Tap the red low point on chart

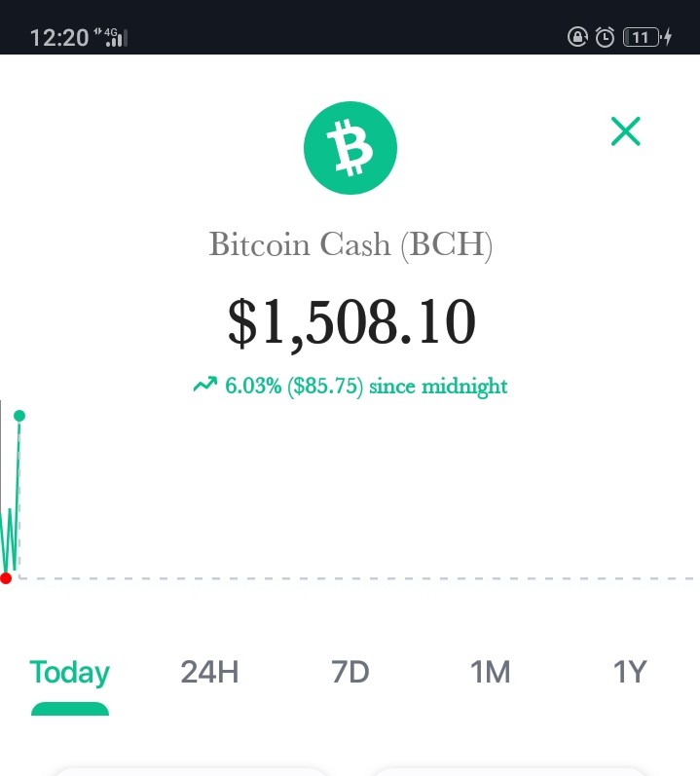pos(6,578)
